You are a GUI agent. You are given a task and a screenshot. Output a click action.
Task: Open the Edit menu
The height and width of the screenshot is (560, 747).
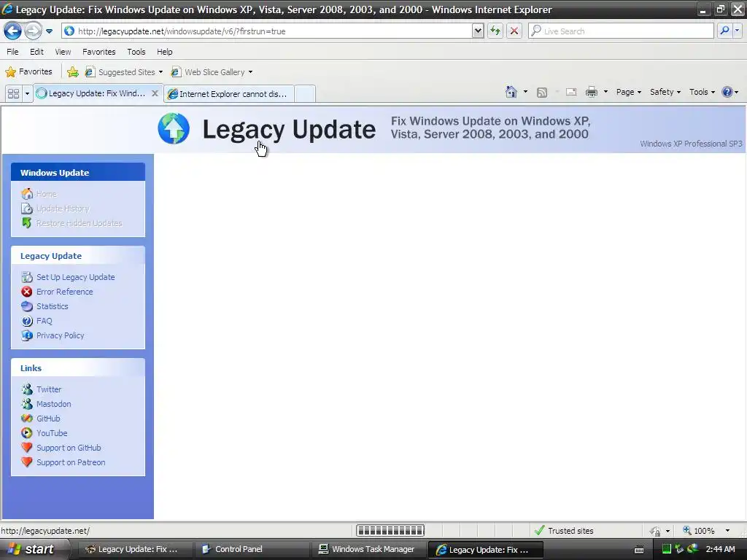coord(36,52)
